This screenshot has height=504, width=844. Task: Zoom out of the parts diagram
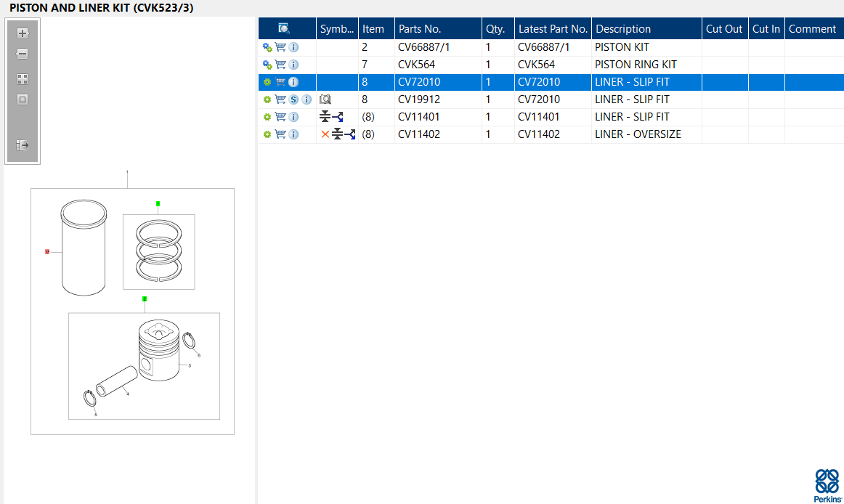[x=22, y=54]
